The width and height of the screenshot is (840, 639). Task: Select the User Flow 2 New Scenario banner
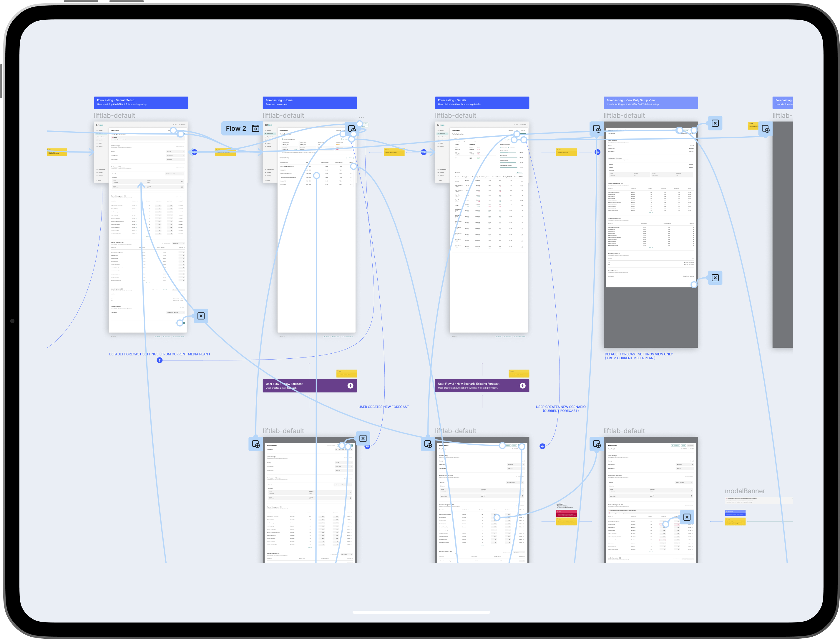click(475, 385)
